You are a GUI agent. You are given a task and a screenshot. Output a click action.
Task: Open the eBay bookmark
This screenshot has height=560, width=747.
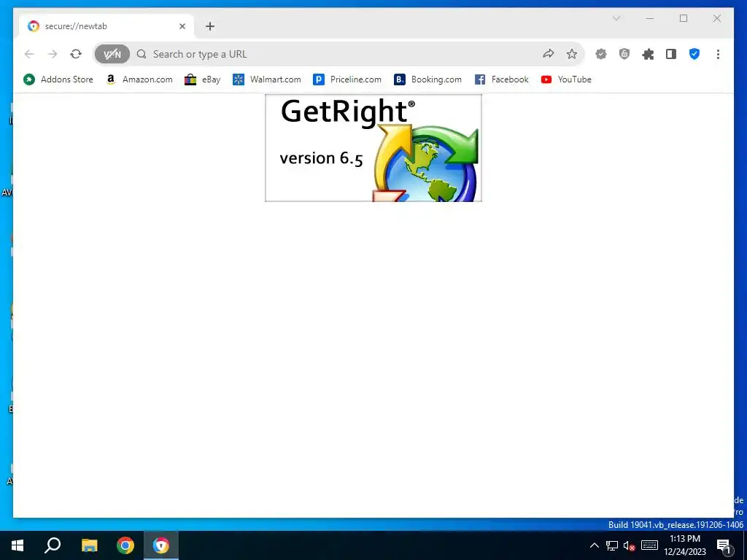(203, 79)
